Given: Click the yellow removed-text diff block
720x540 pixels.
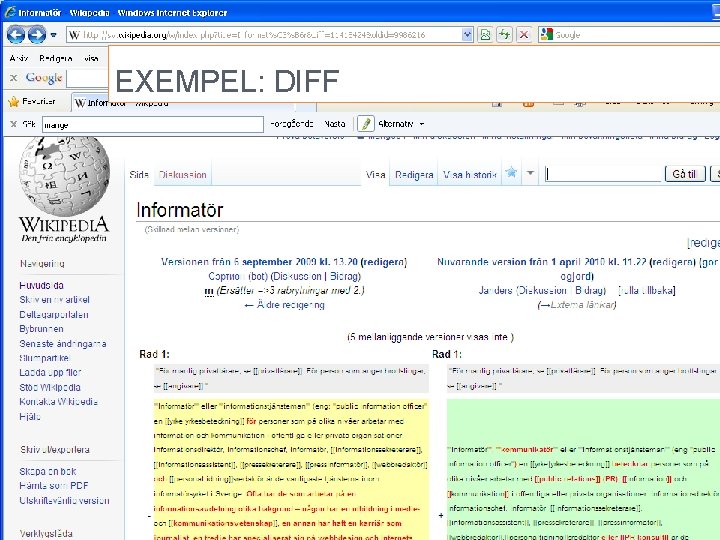Looking at the screenshot, I should [x=291, y=469].
